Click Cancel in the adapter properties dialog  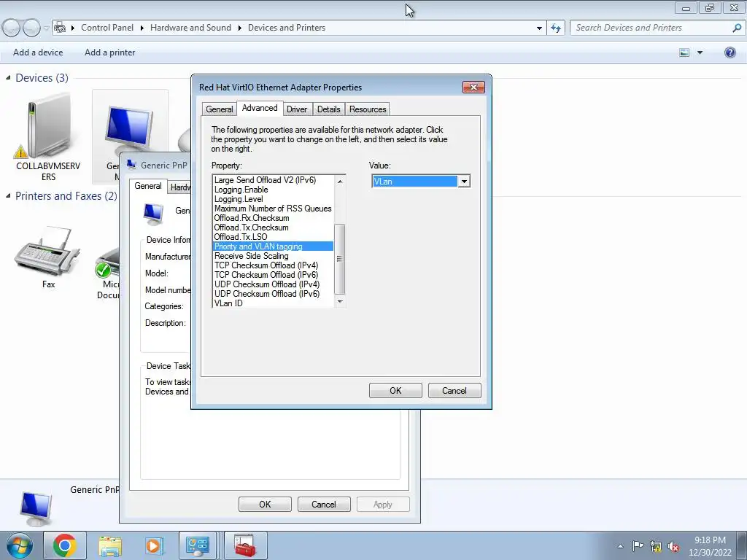click(x=454, y=391)
